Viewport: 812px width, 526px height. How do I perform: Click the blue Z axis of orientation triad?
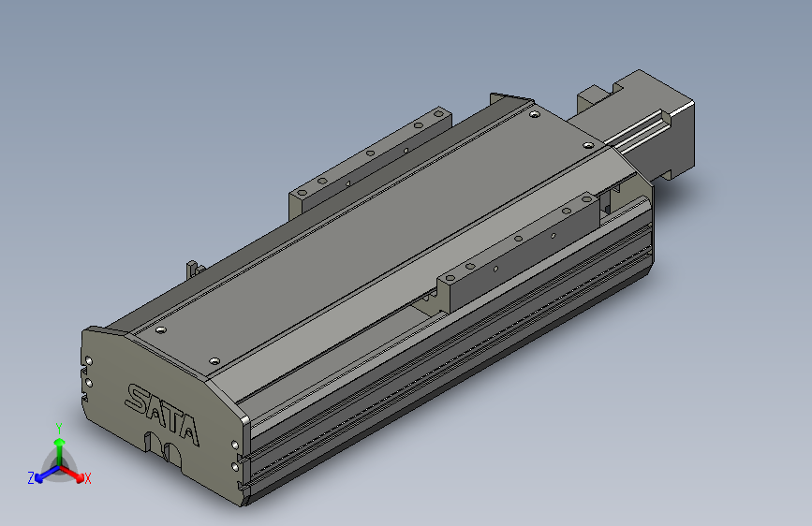point(47,475)
